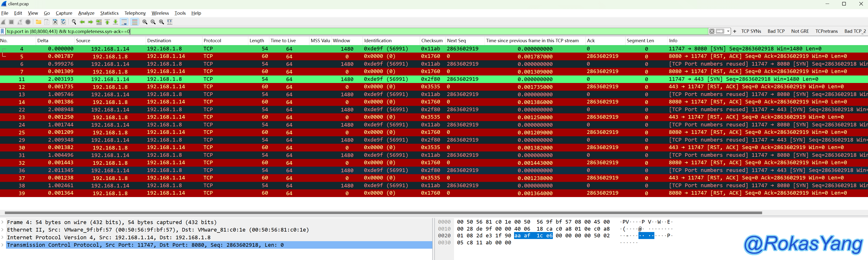Click the find packet magnifier icon
The image size is (868, 260).
coord(74,22)
